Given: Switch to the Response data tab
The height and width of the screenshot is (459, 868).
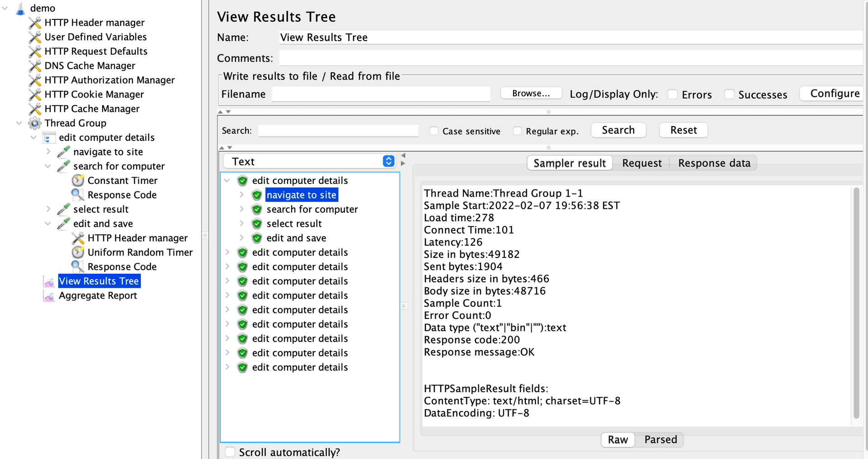Looking at the screenshot, I should tap(714, 163).
